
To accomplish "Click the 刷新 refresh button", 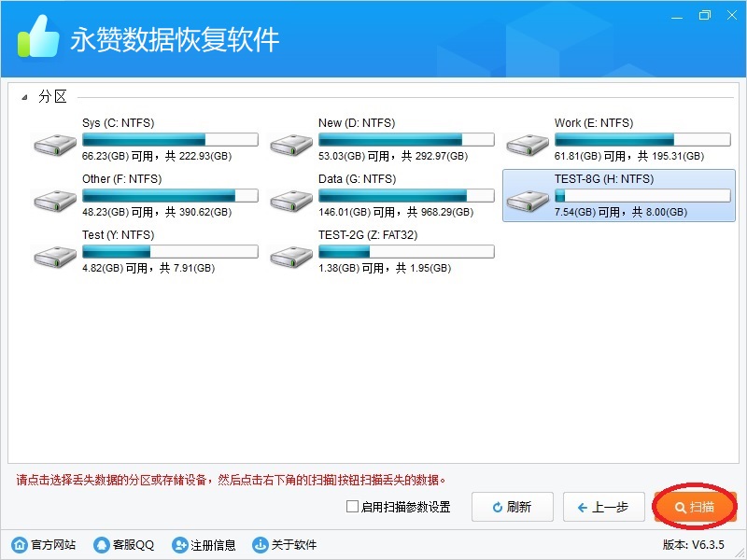I will coord(512,508).
